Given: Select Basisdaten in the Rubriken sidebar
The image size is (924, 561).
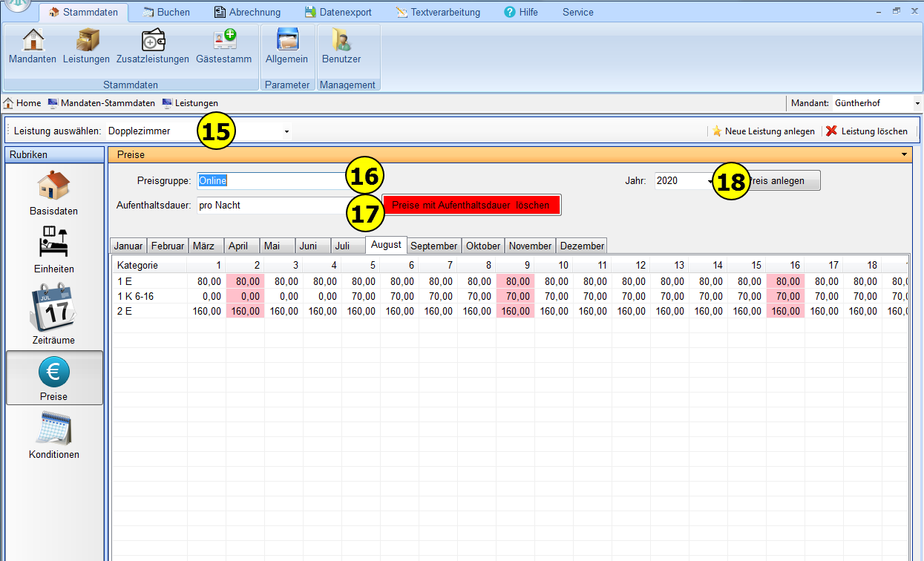Looking at the screenshot, I should point(54,193).
